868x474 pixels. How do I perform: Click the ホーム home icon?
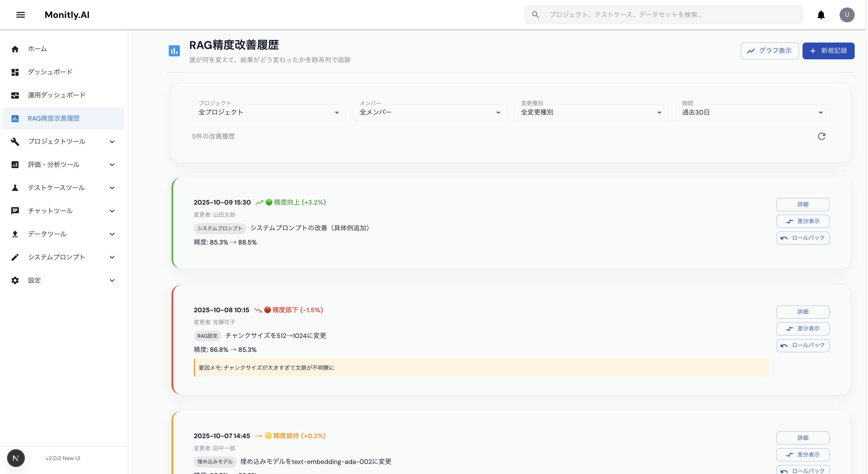(x=15, y=49)
